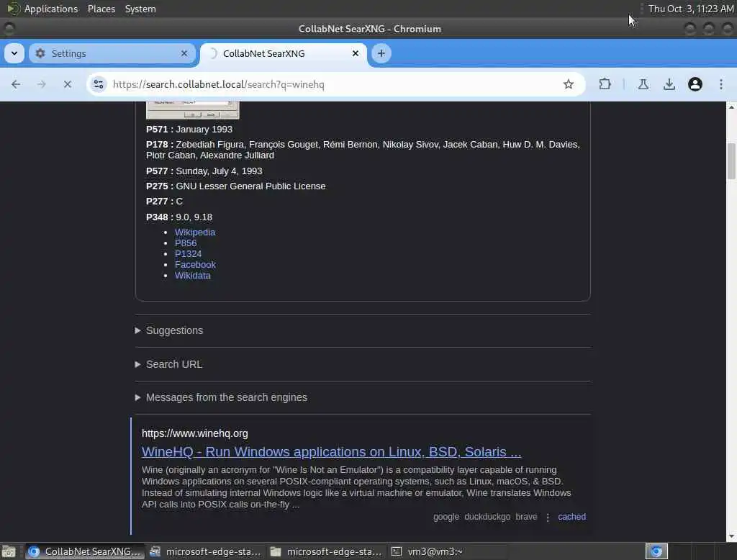Click the clock showing Thu Oct 3
Screen dimensions: 737x560
coord(690,9)
